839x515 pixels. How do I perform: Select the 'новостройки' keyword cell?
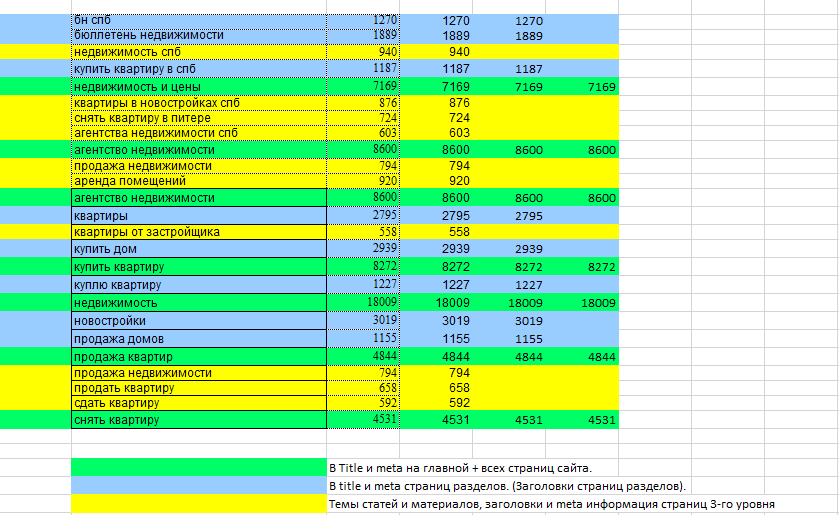pyautogui.click(x=199, y=321)
